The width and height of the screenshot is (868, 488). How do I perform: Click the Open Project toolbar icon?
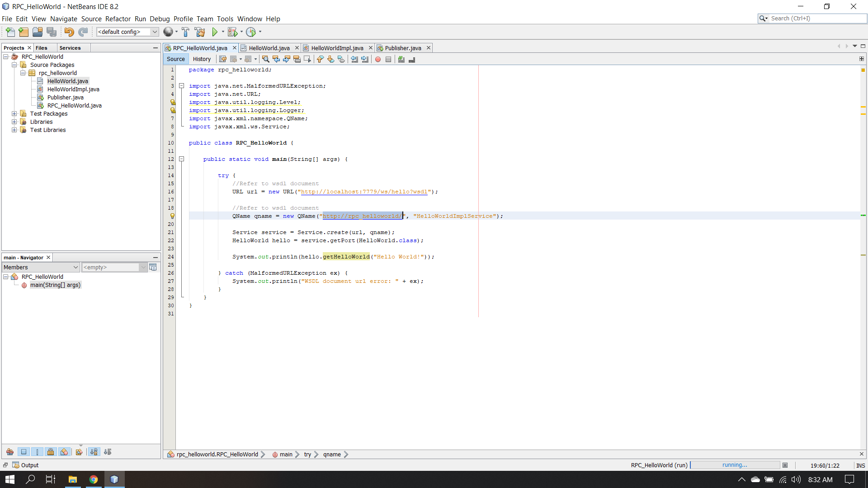38,32
